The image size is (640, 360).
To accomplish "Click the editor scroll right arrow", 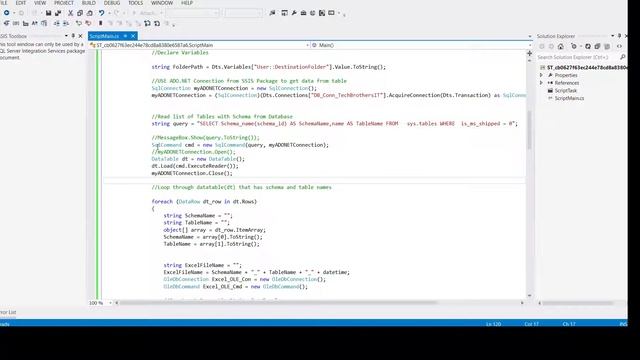I will point(522,303).
